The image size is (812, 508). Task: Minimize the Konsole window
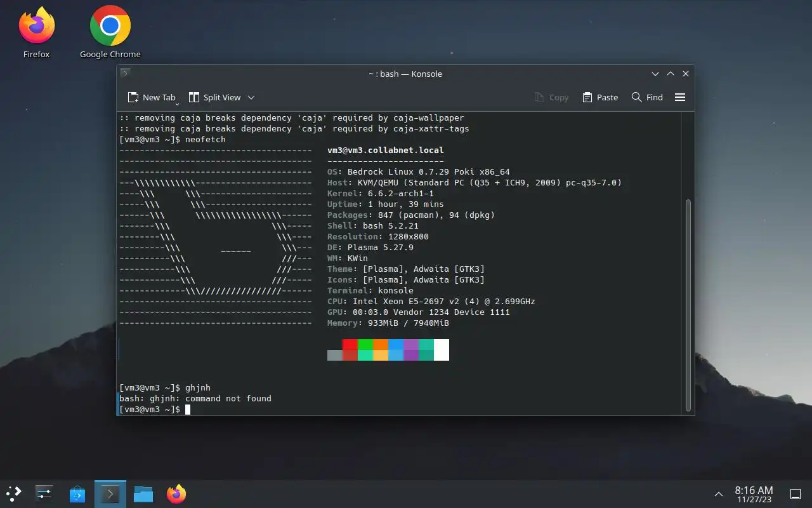655,74
